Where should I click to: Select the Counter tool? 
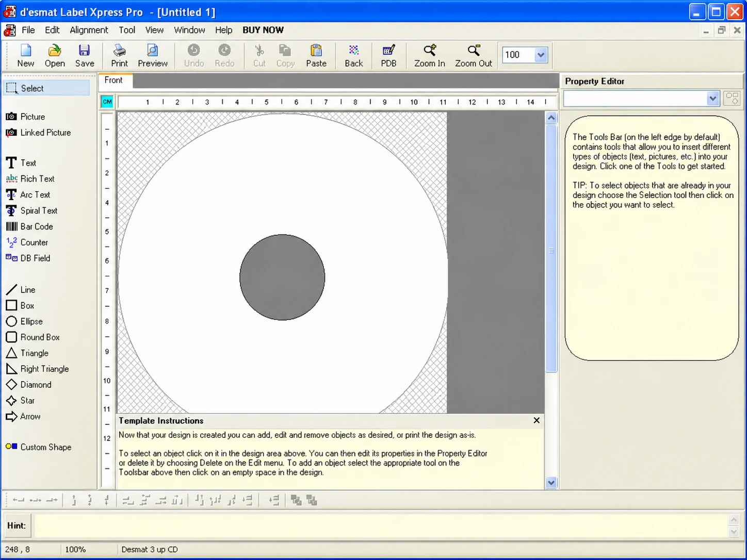coord(27,242)
